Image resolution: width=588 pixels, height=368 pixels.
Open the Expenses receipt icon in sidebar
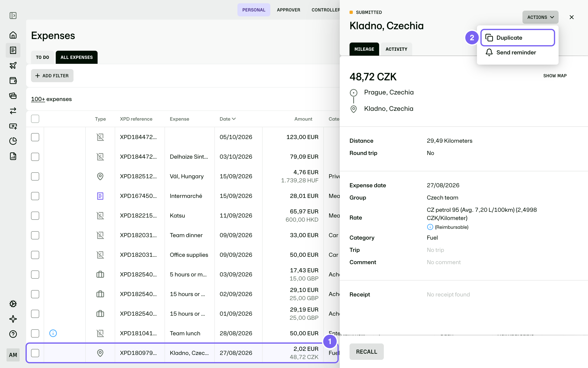coord(13,50)
